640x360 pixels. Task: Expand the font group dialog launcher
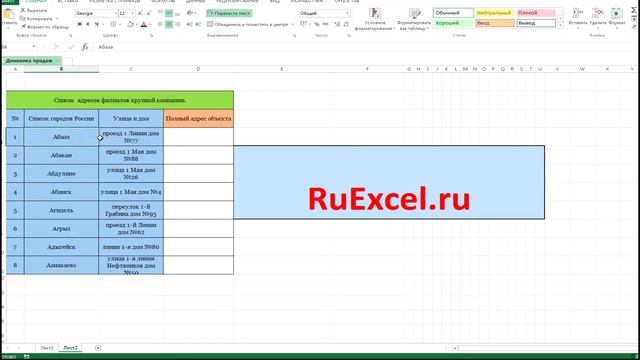[x=151, y=36]
